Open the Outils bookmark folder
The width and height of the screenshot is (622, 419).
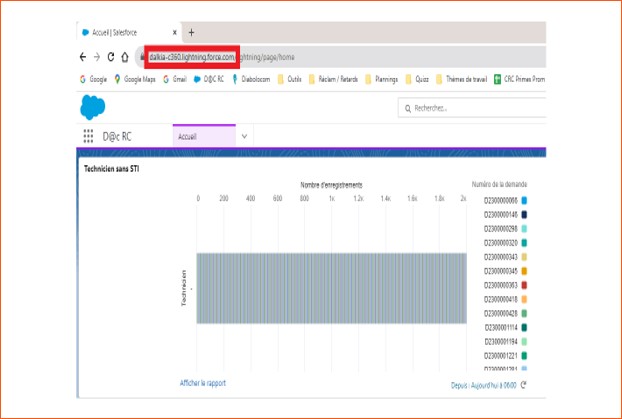[x=290, y=79]
